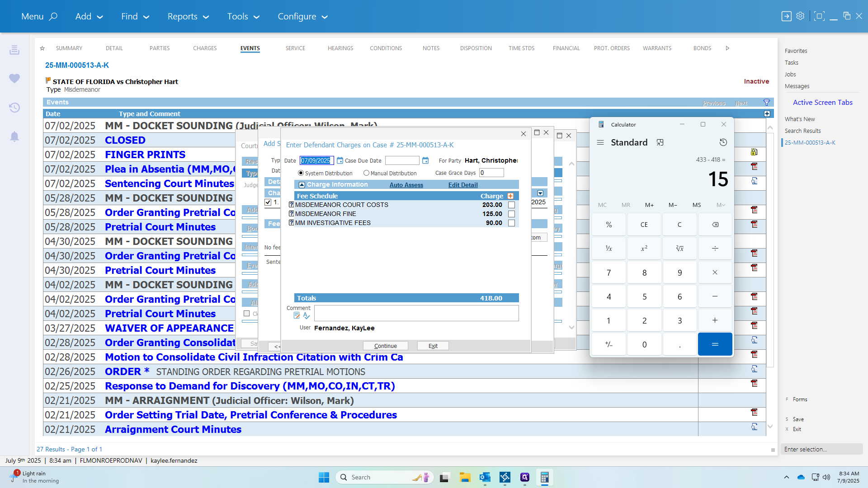868x488 pixels.
Task: Switch to the HEARINGS tab
Action: click(340, 48)
